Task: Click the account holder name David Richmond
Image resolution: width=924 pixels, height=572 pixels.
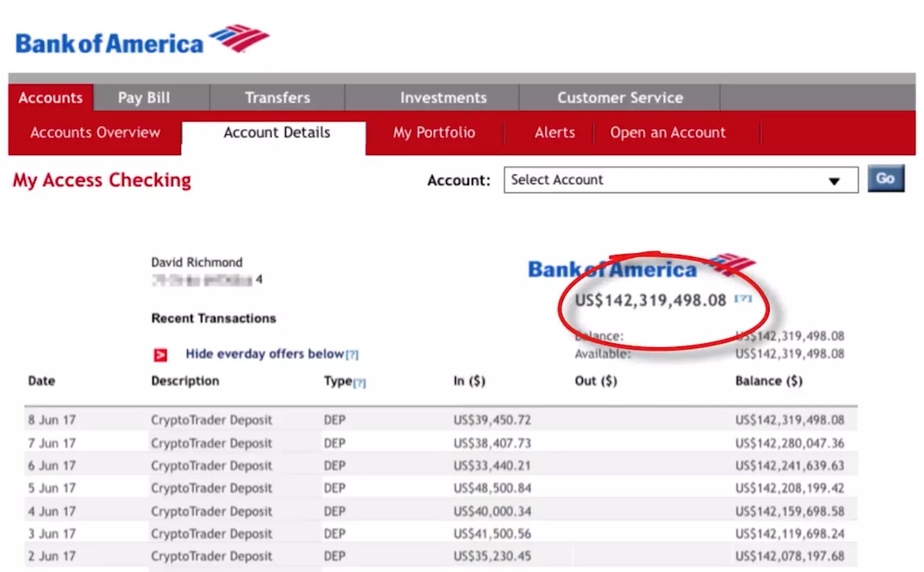Action: 197,262
